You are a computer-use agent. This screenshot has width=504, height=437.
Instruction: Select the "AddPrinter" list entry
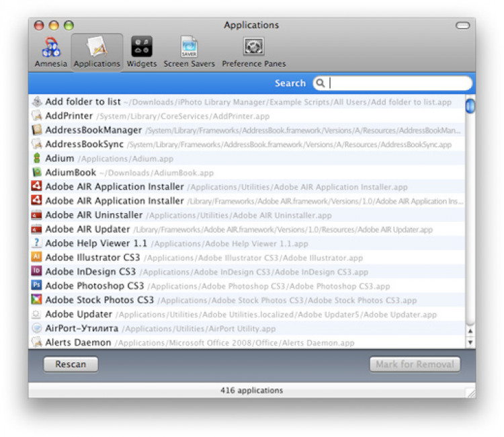point(69,116)
